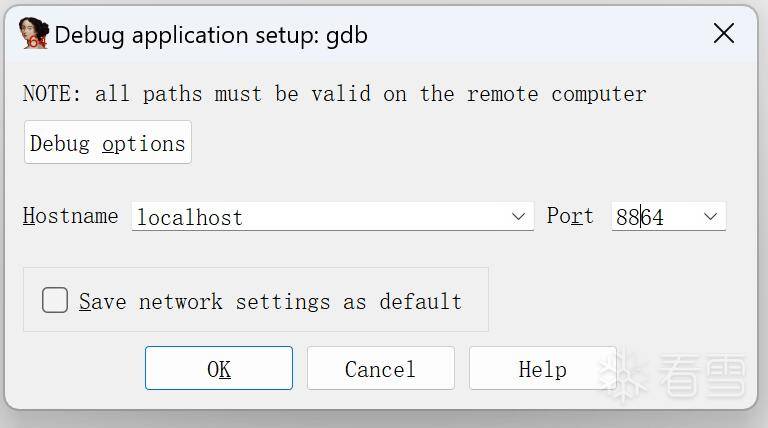Enable Save network settings as default checkbox

coord(55,300)
